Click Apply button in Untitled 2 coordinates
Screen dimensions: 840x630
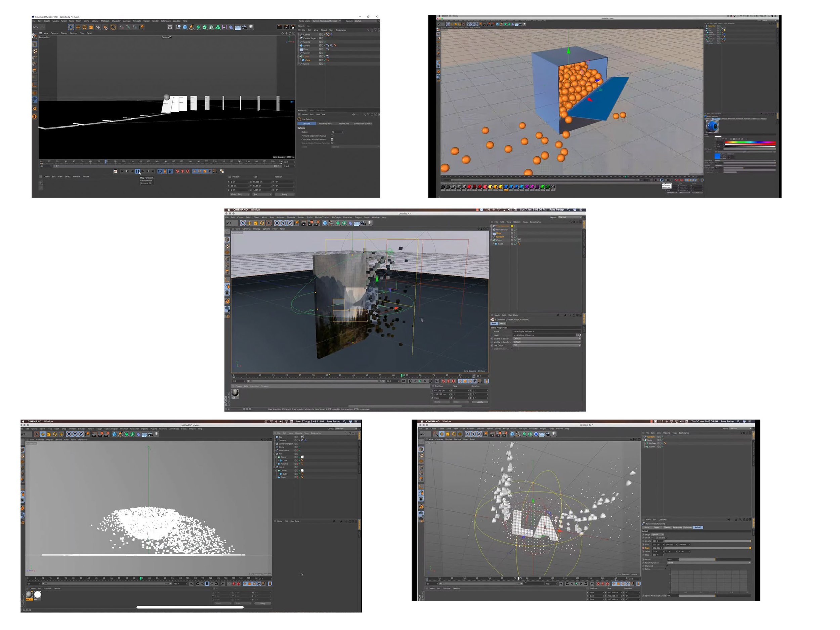point(285,194)
